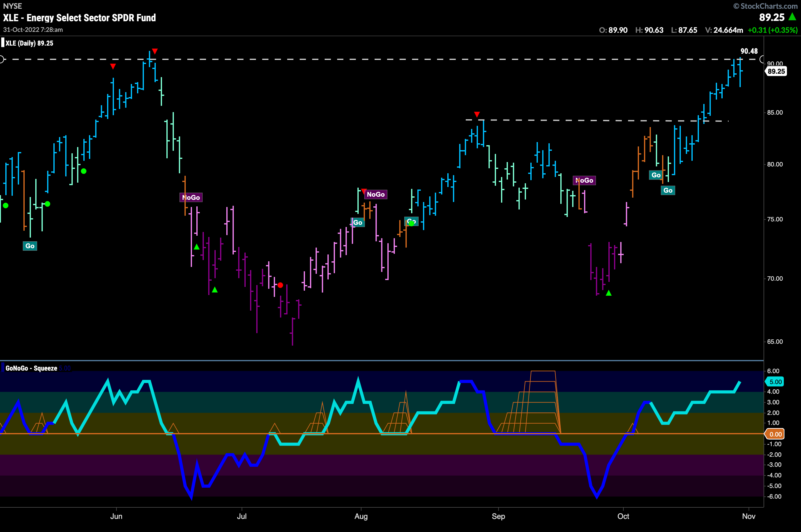This screenshot has width=801, height=532.
Task: Click the green dot near 80.00 in May
Action: point(84,171)
